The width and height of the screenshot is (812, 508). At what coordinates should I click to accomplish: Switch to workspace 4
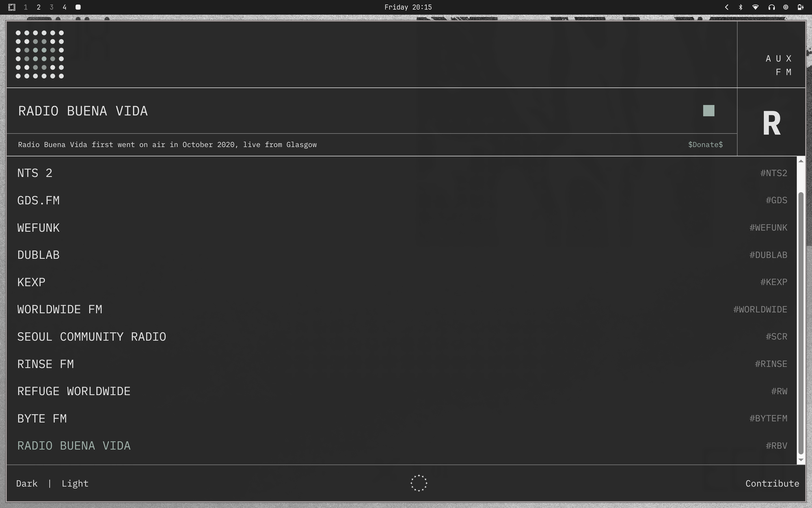65,7
